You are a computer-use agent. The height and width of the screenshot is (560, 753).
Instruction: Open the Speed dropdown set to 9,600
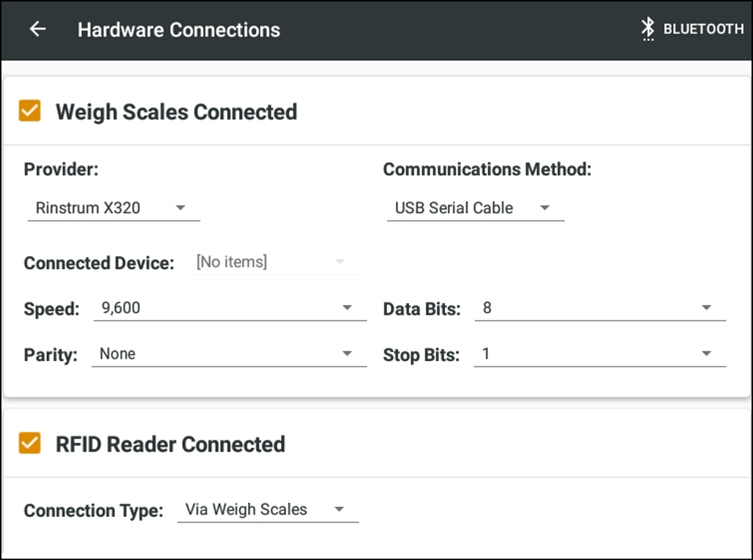(x=348, y=307)
